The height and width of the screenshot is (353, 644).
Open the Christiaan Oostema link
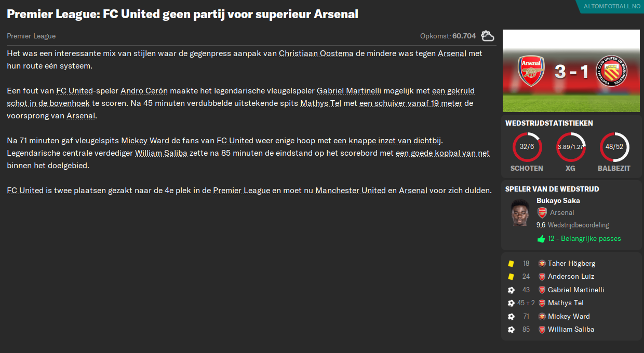(x=316, y=53)
